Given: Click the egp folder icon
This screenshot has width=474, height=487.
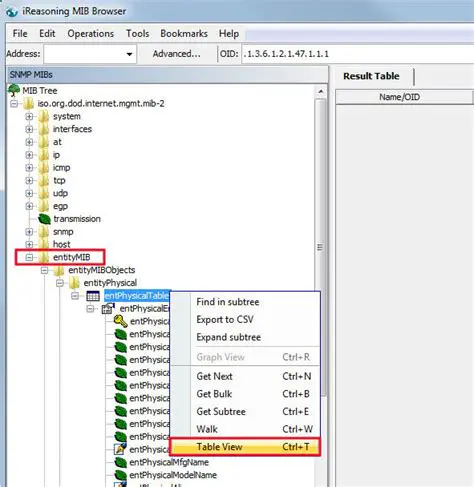Looking at the screenshot, I should click(x=43, y=206).
